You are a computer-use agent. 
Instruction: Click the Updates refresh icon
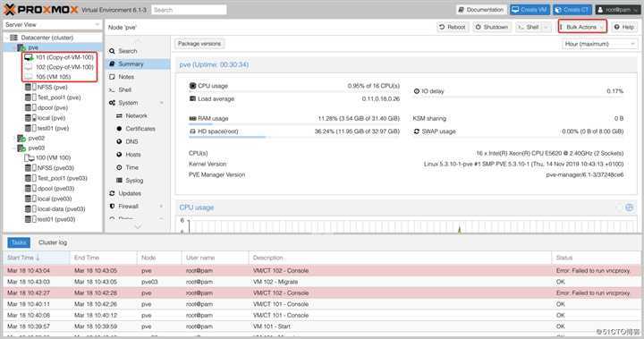click(x=112, y=193)
